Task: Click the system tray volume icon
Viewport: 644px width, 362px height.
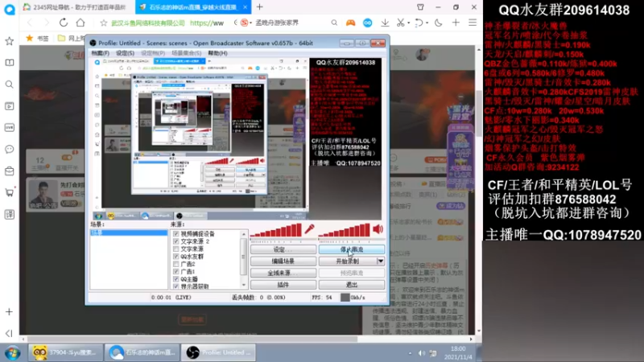Action: tap(421, 353)
